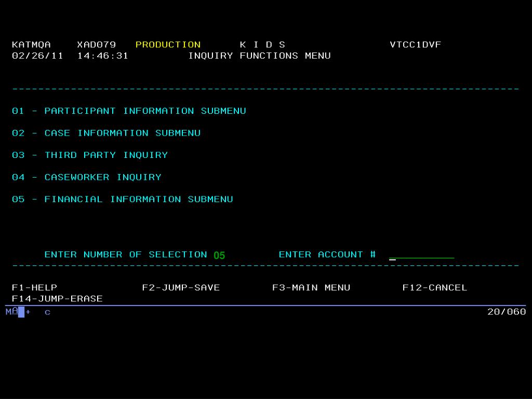Click F12-CANCEL function key label

tap(435, 288)
